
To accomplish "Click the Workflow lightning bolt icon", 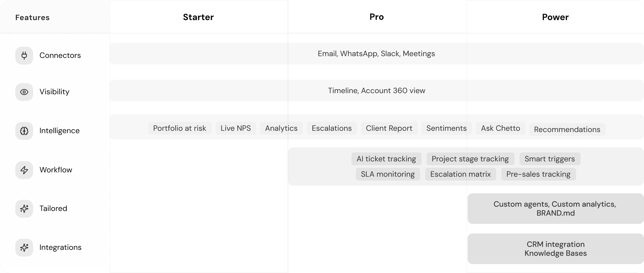I will point(24,170).
